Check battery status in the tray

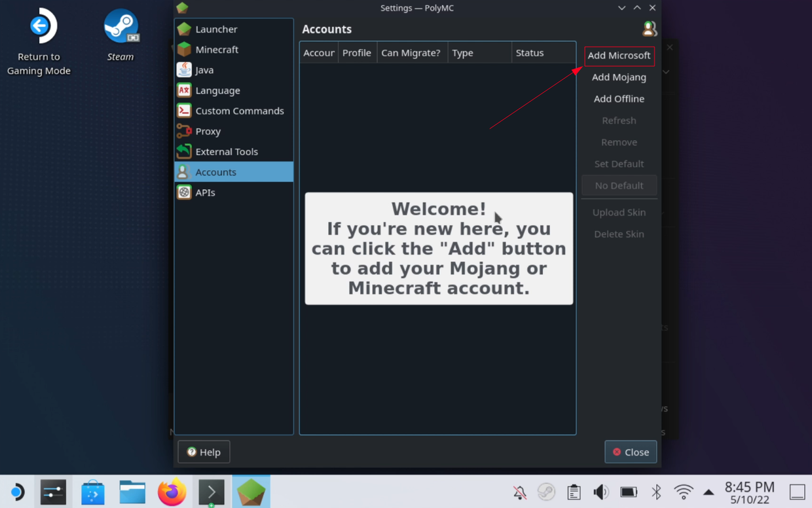click(629, 492)
